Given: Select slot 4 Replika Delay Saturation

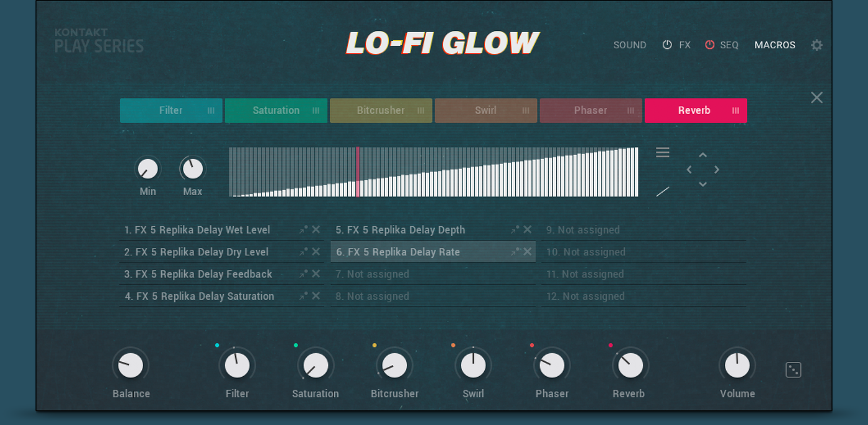Looking at the screenshot, I should pos(222,296).
